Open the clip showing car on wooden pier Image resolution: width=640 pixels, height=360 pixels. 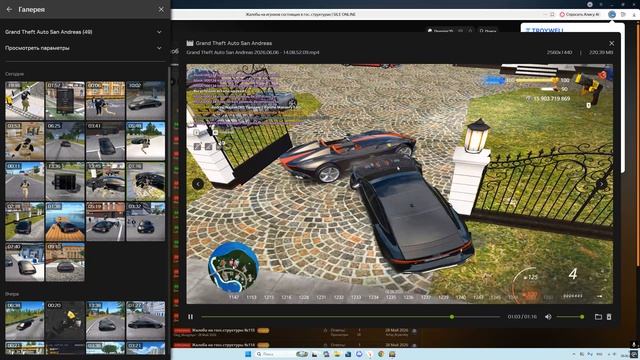point(65,222)
